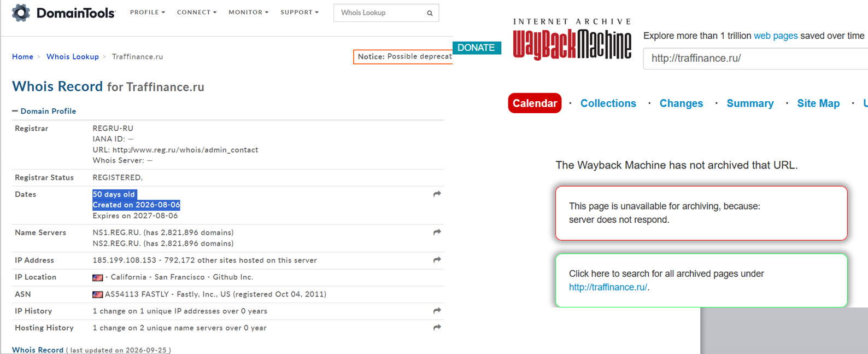
Task: Click the Whois Lookup search magnifier icon
Action: (430, 13)
